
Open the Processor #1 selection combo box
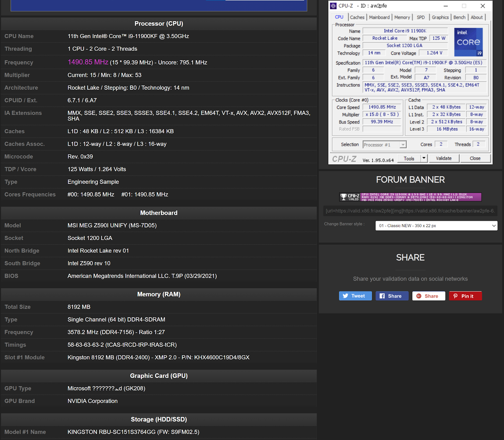click(x=384, y=145)
